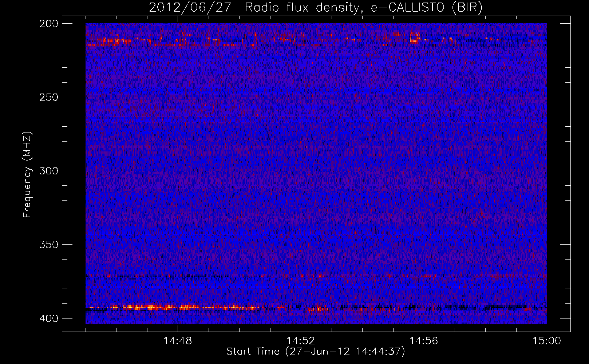This screenshot has width=589, height=364.
Task: Click the 250 frequency tick label
Action: tap(48, 97)
